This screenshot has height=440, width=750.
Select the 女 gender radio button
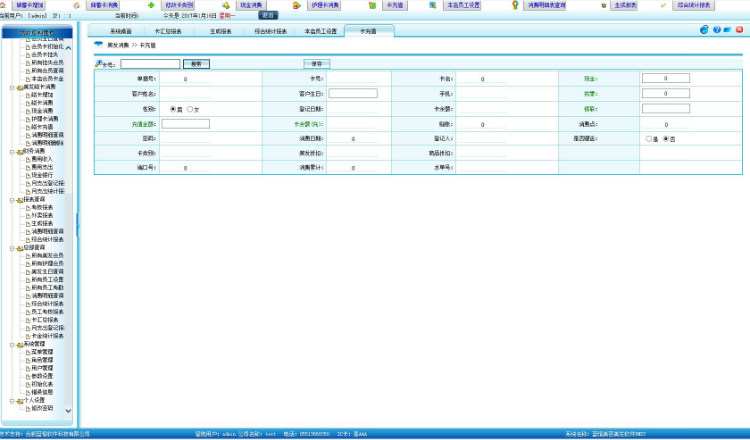(190, 109)
